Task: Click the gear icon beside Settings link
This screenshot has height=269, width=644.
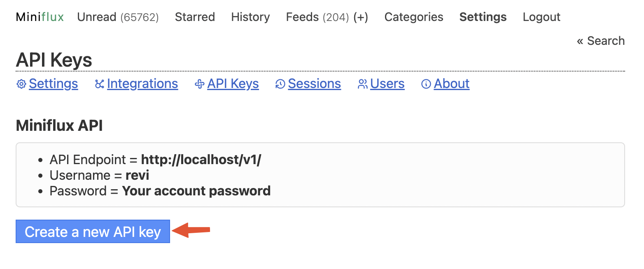Action: (21, 84)
